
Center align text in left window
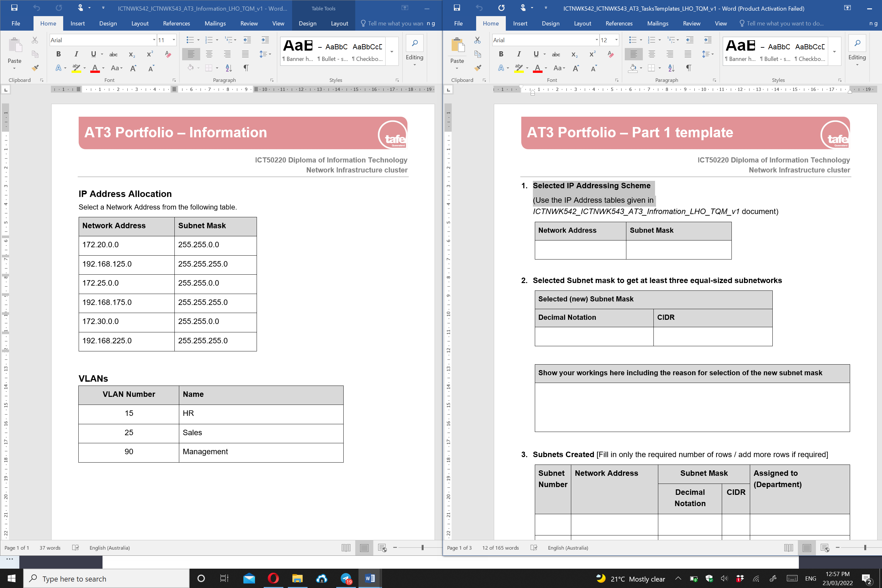[209, 54]
